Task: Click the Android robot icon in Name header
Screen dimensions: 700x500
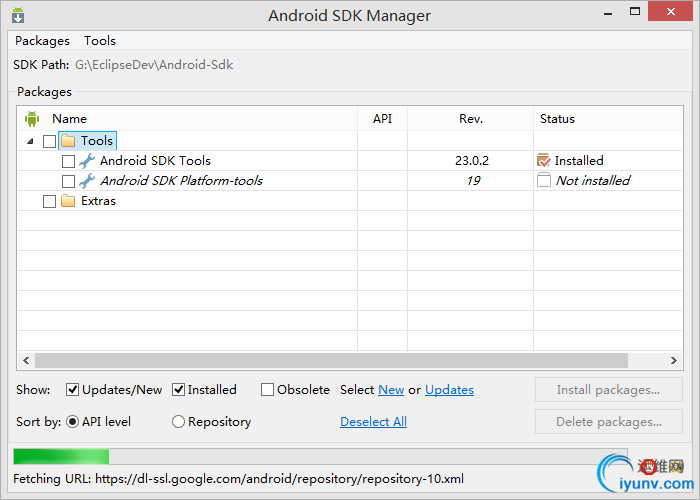Action: click(x=32, y=119)
